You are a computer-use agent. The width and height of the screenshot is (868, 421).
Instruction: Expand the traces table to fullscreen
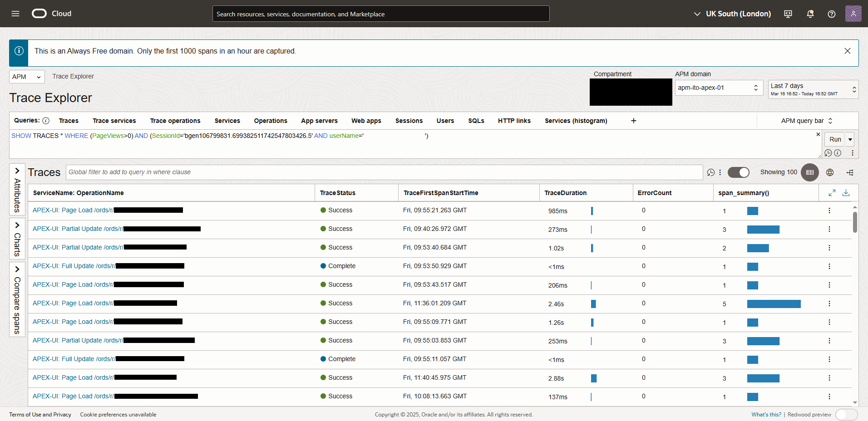point(832,193)
